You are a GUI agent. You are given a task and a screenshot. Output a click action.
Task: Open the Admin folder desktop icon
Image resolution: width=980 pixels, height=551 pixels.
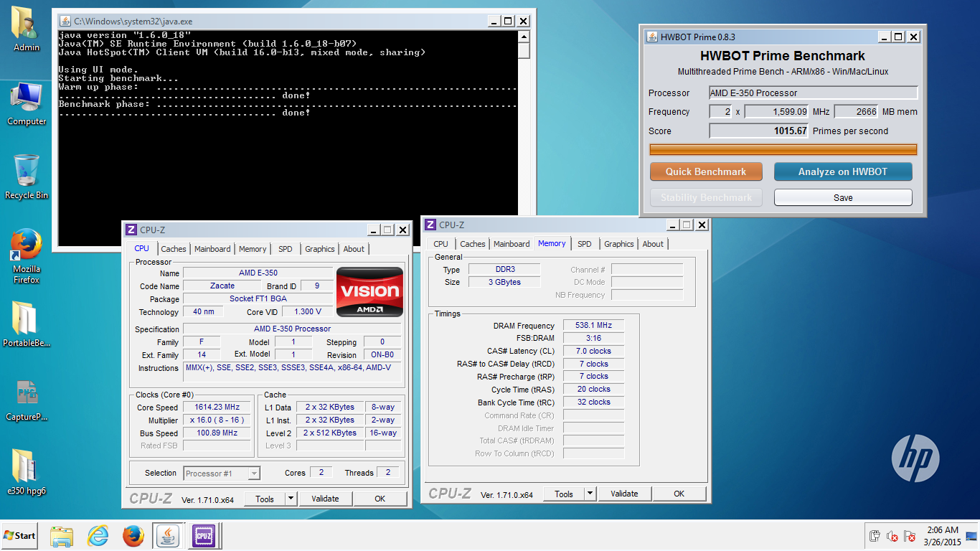[x=26, y=29]
